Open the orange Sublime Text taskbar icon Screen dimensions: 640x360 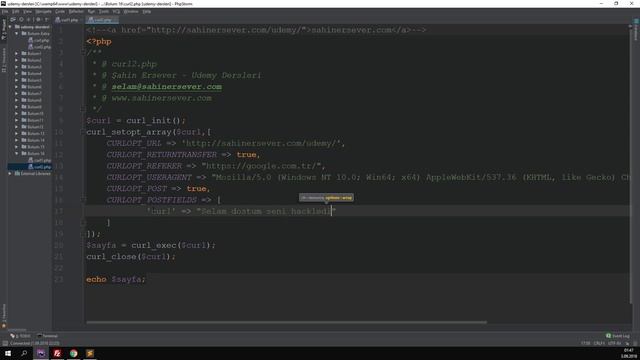[x=90, y=353]
